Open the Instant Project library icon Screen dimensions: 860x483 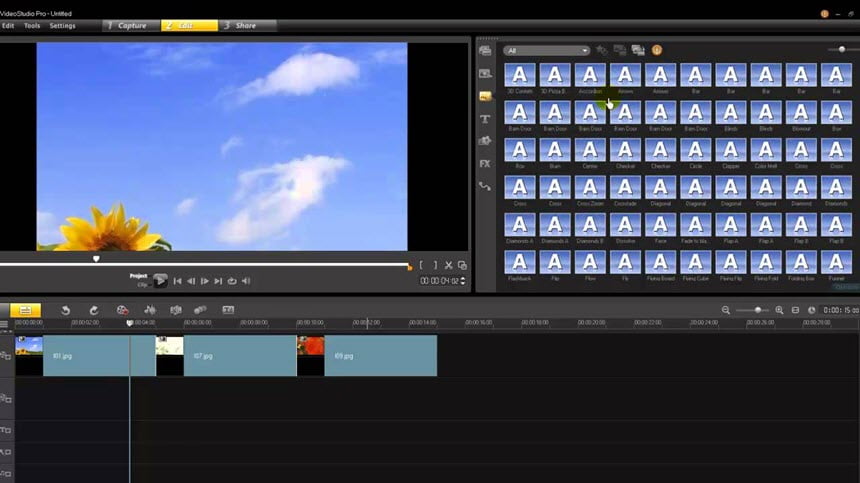click(485, 73)
